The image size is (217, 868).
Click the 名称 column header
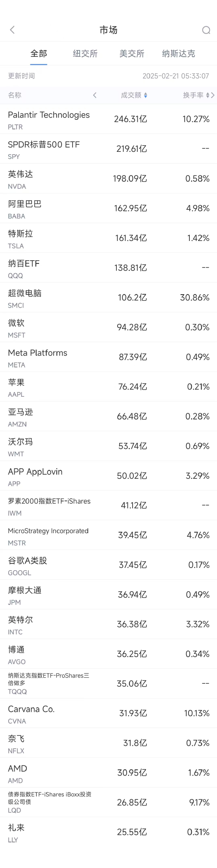15,95
